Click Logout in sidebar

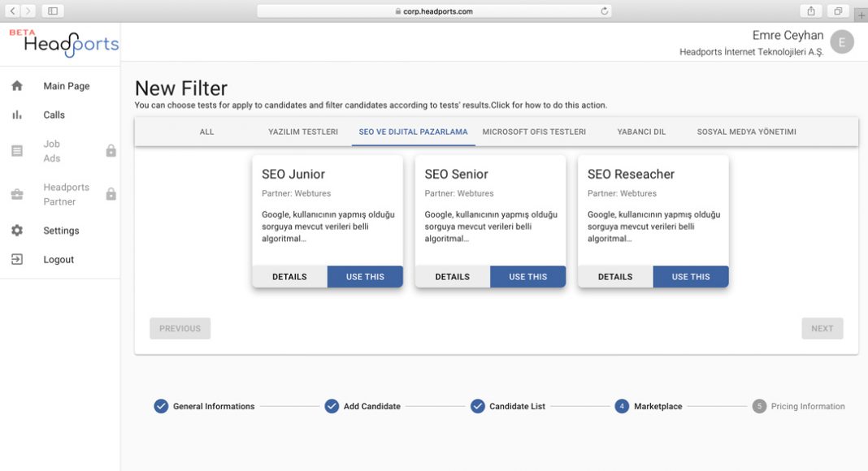tap(59, 259)
